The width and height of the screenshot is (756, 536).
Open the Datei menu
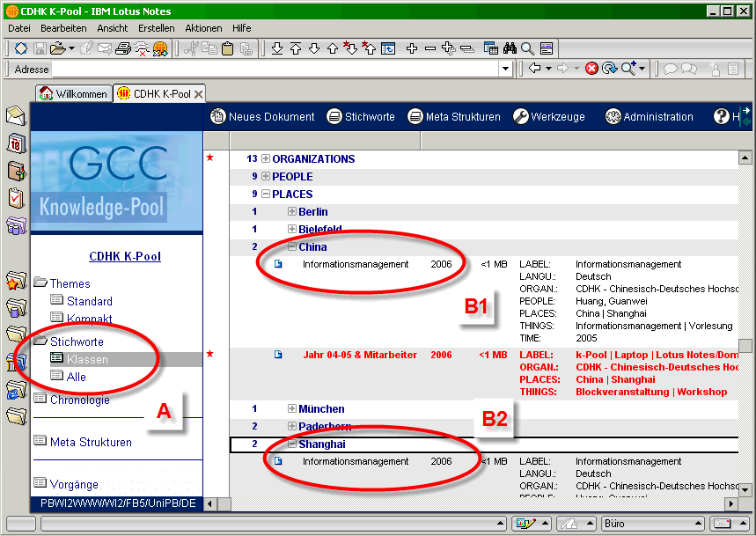[x=19, y=28]
